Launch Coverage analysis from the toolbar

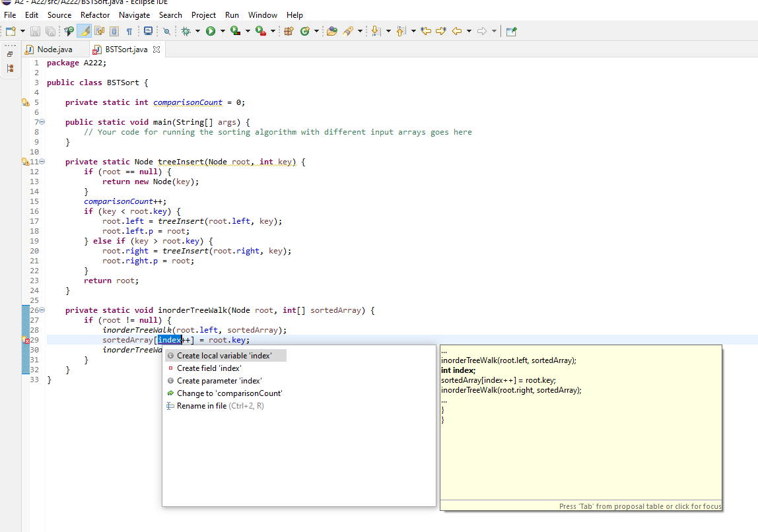[x=236, y=30]
